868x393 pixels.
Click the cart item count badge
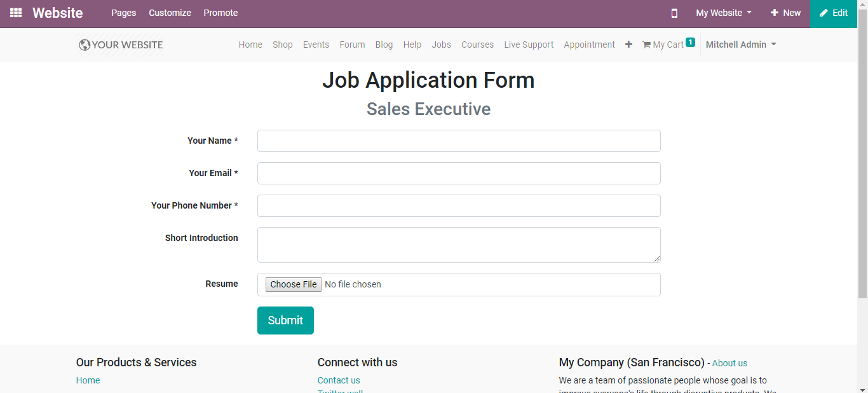click(x=690, y=43)
